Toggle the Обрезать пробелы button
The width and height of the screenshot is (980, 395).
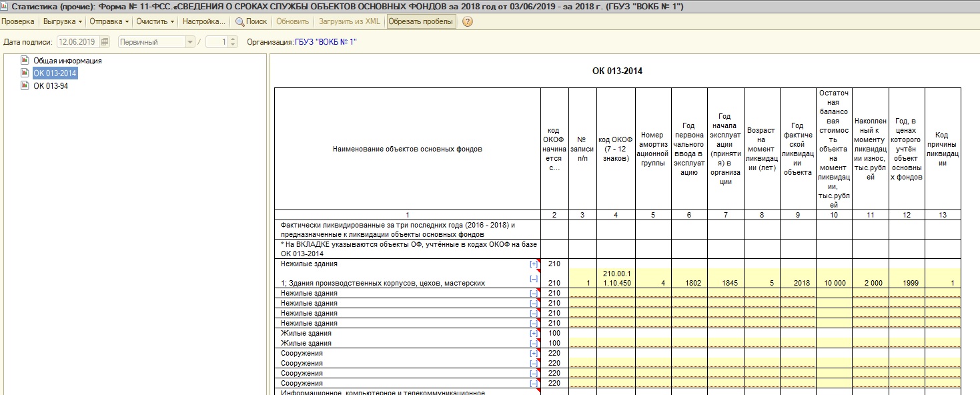tap(421, 21)
